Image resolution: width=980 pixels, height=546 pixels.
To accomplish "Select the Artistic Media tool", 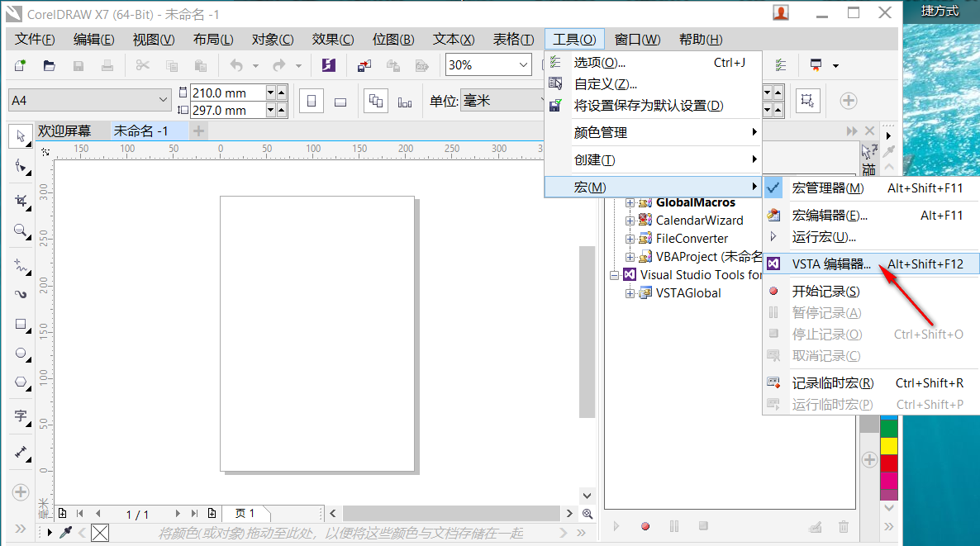I will point(21,294).
